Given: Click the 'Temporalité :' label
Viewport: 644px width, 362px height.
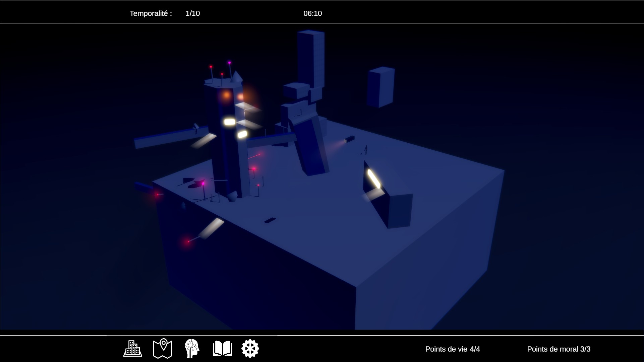Looking at the screenshot, I should pos(151,13).
